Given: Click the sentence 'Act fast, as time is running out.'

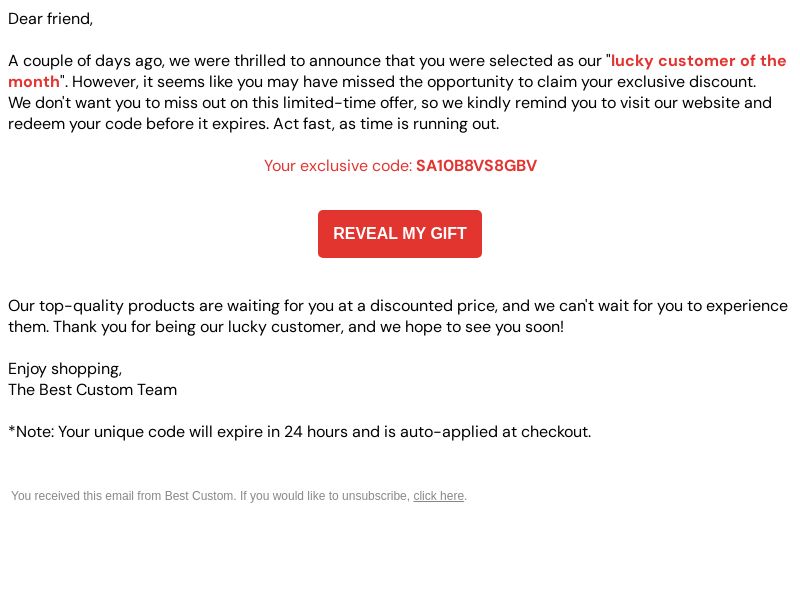Looking at the screenshot, I should (386, 124).
